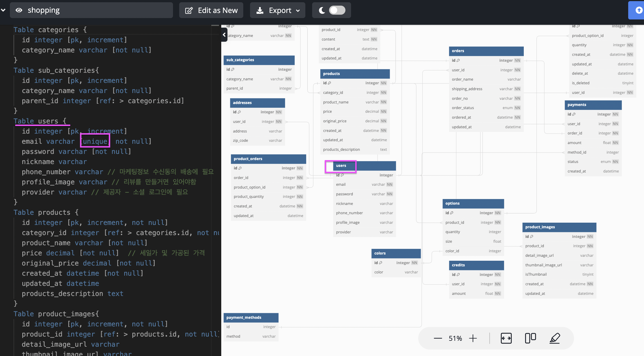Click the eye icon beside shopping
The image size is (644, 356).
coord(19,10)
